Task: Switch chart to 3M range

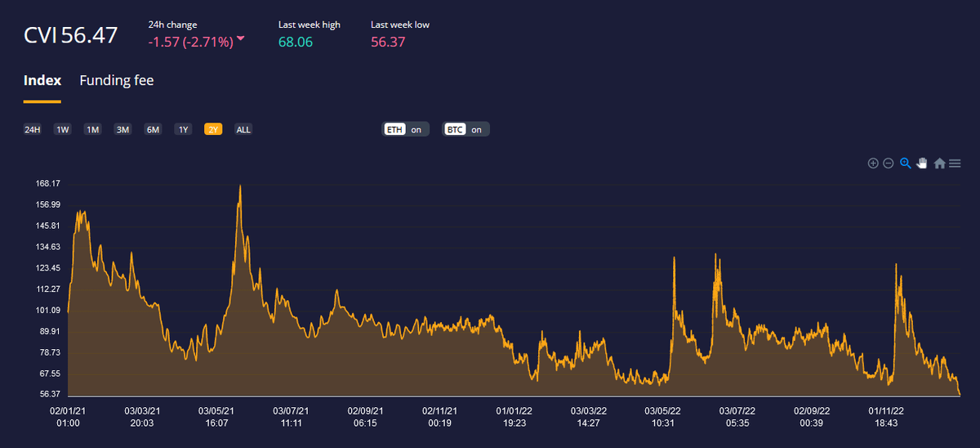Action: [122, 129]
